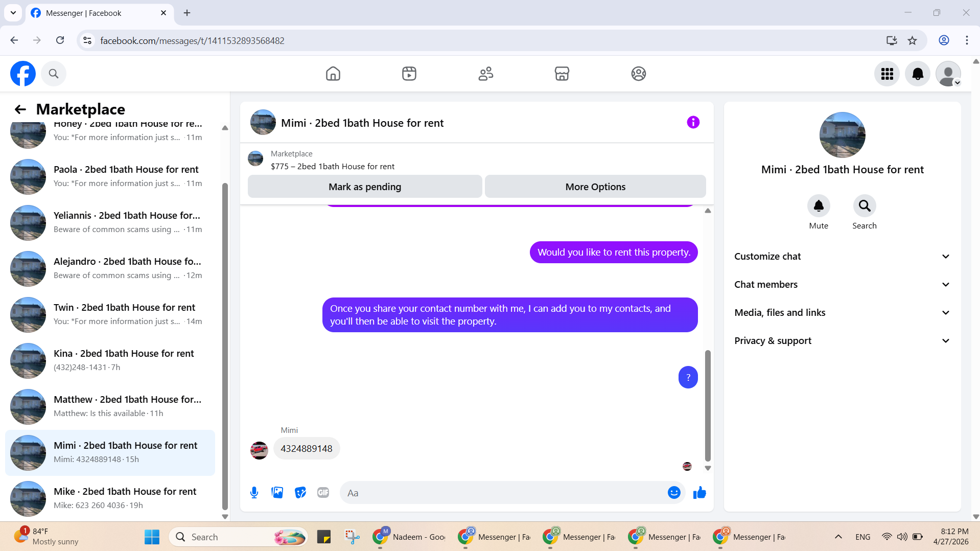Expand the Customize chat section
The width and height of the screenshot is (980, 551).
click(x=843, y=257)
